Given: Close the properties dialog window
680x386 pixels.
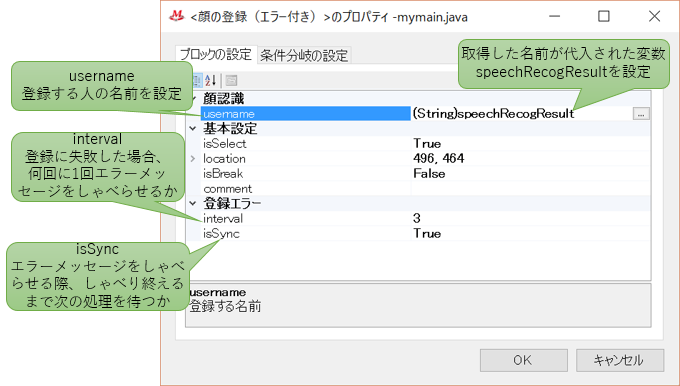Looking at the screenshot, I should [x=654, y=16].
